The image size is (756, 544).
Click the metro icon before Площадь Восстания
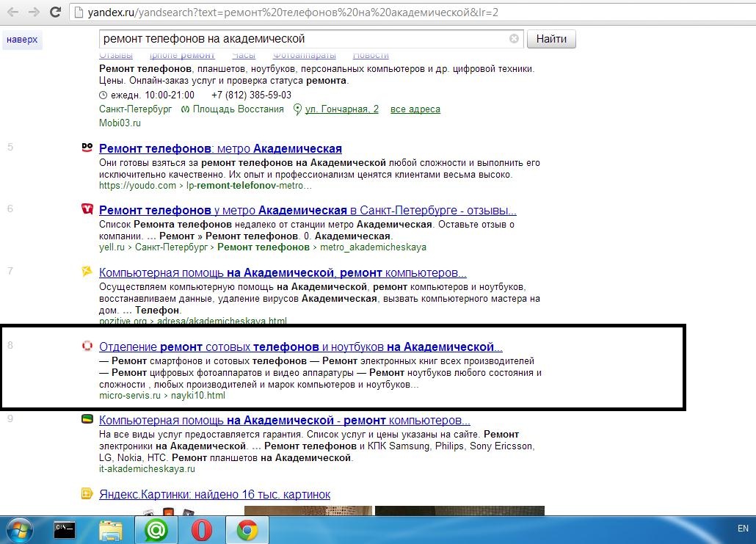185,109
